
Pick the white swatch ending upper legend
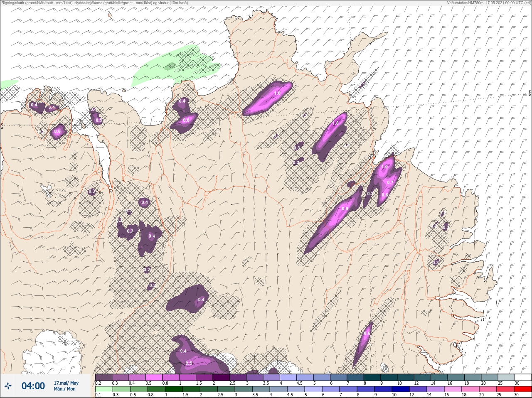pos(523,377)
